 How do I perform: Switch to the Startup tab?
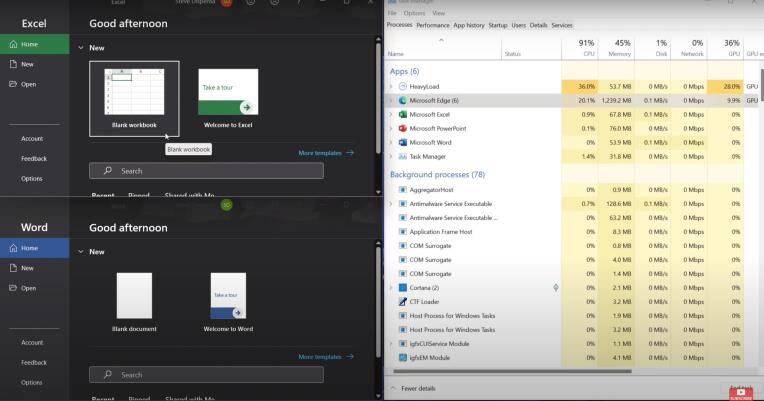tap(498, 25)
